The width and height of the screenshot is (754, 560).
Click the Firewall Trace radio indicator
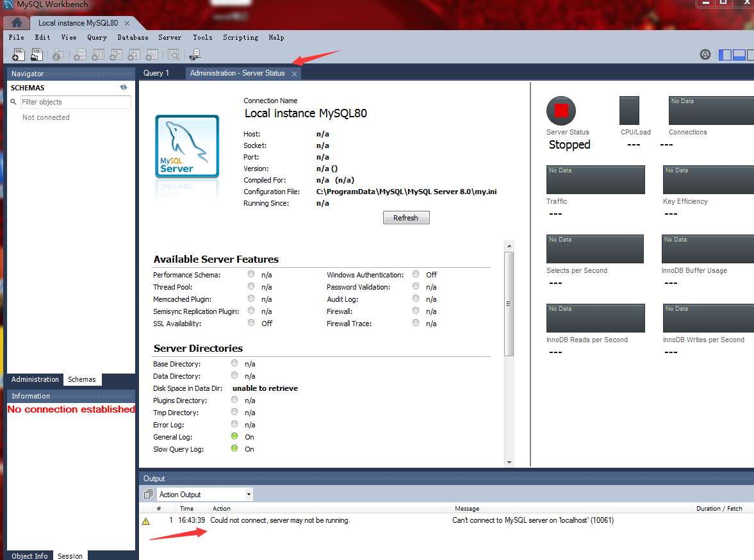[416, 323]
